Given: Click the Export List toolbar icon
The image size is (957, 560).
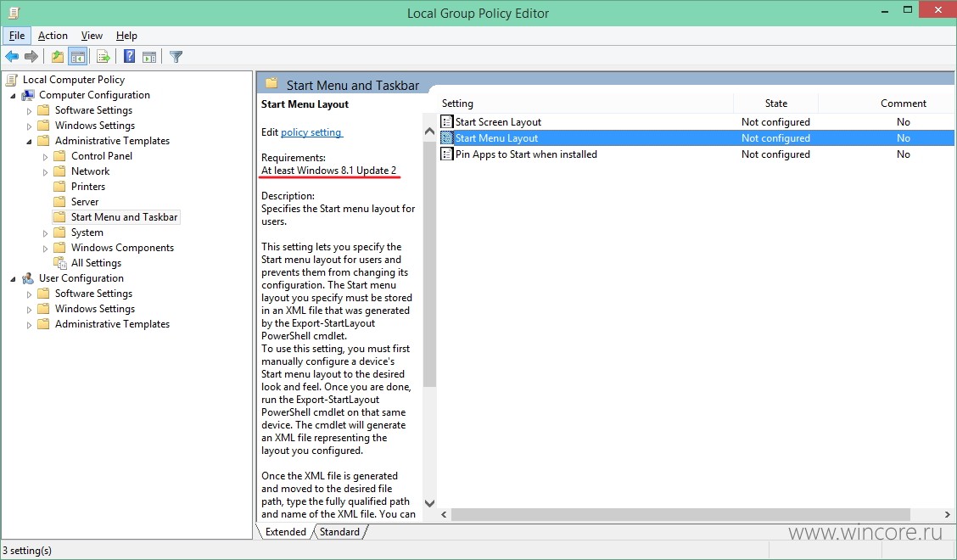Looking at the screenshot, I should click(x=104, y=57).
